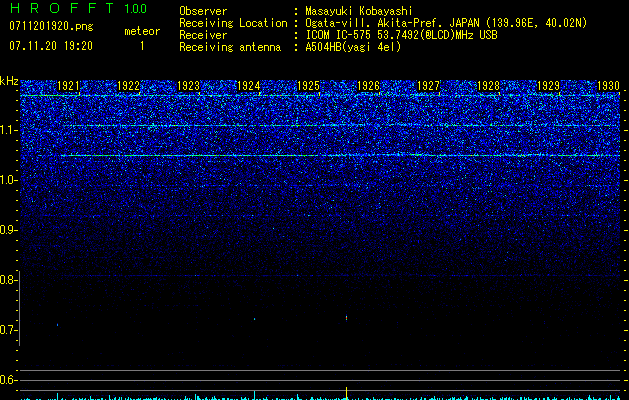This screenshot has height=400, width=629.
Task: Click the file name 0711201920.png
Action: point(51,26)
